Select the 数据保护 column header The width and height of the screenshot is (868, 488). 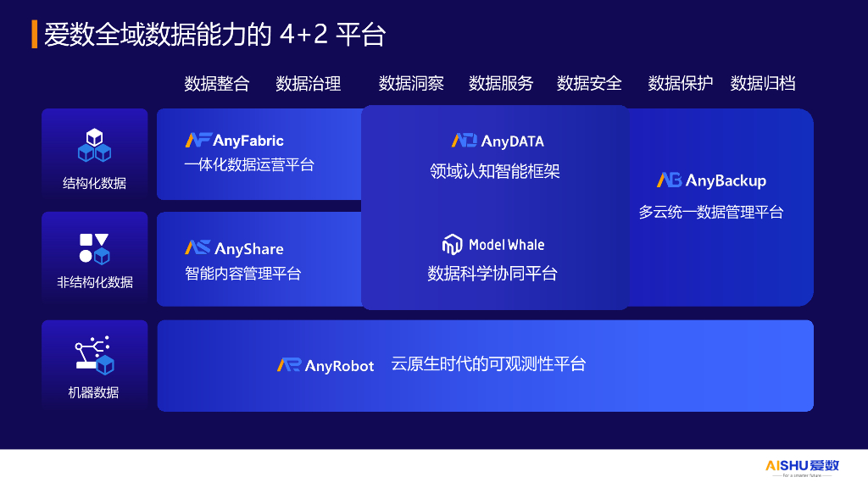coord(681,84)
